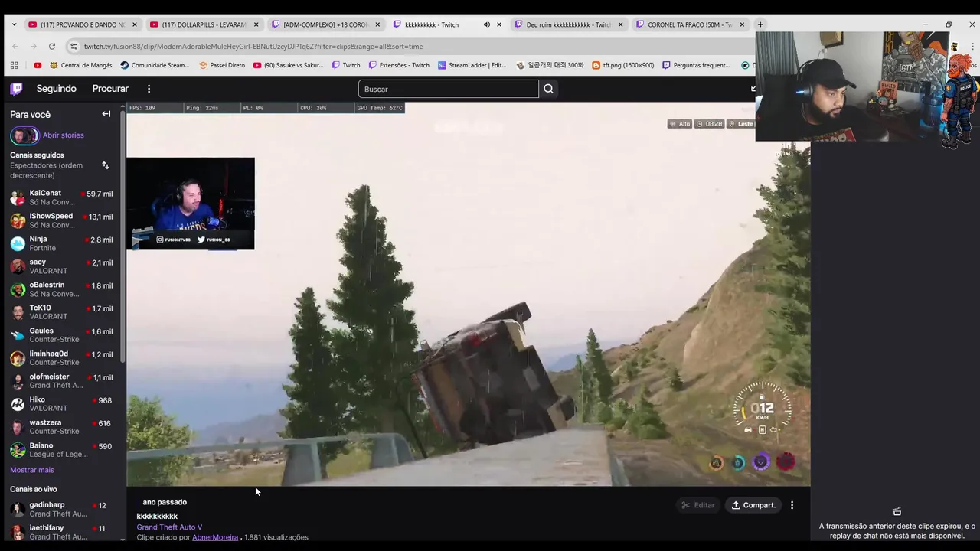Collapse the Para você sidebar

coord(106,114)
